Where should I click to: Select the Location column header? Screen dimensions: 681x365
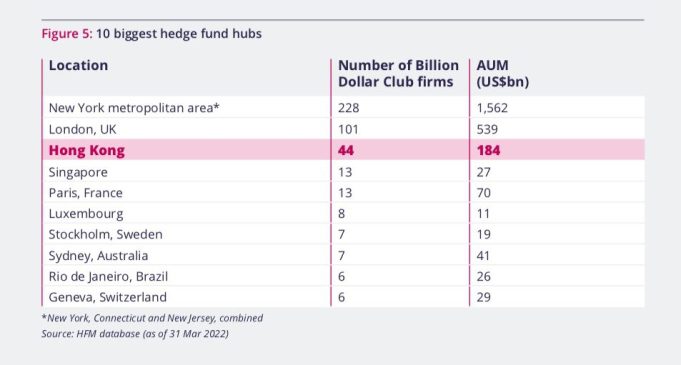tap(79, 66)
